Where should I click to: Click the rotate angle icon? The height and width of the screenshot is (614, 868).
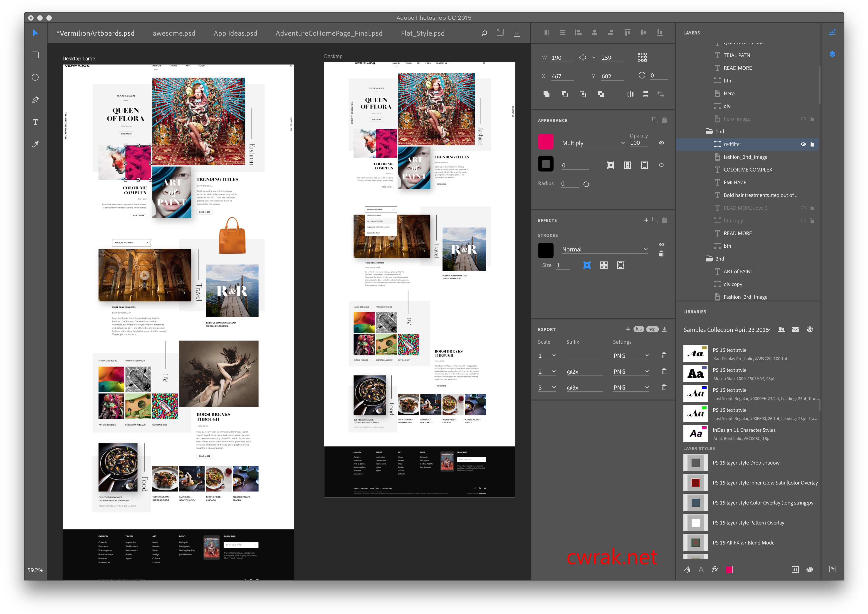(x=642, y=75)
